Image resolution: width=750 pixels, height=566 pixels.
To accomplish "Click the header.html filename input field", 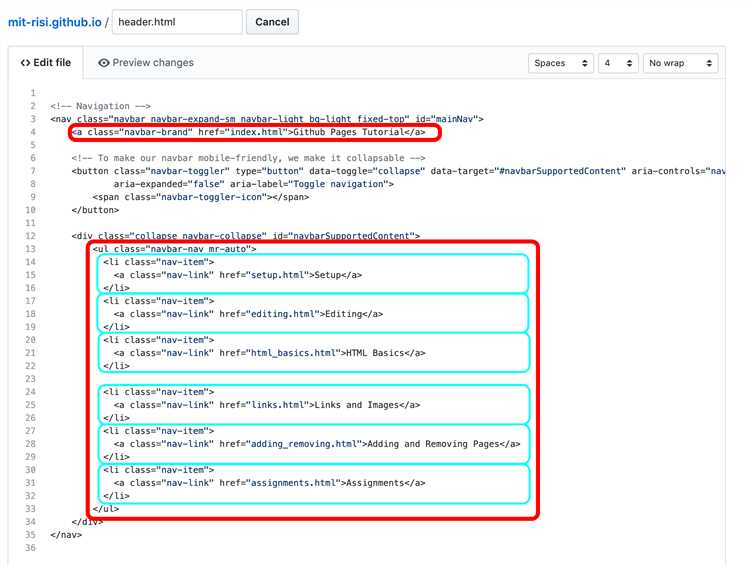I will point(176,22).
